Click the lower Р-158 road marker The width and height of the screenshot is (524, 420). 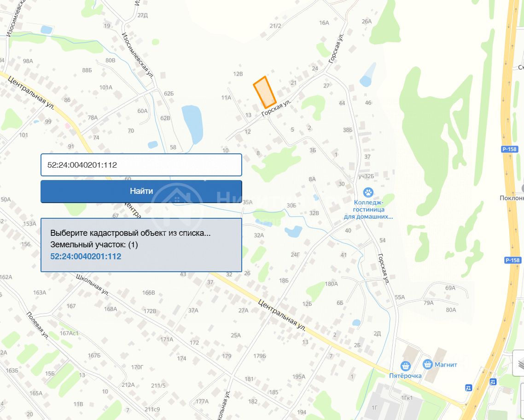point(512,260)
